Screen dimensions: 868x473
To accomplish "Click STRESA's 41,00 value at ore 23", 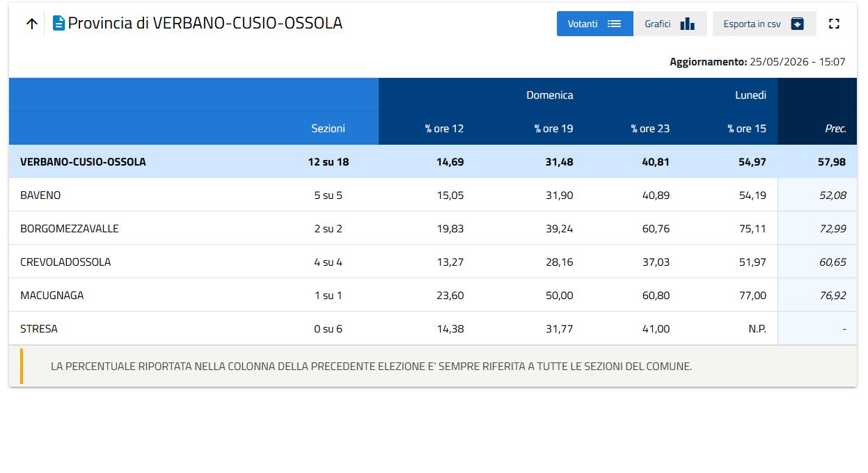I will coord(656,329).
